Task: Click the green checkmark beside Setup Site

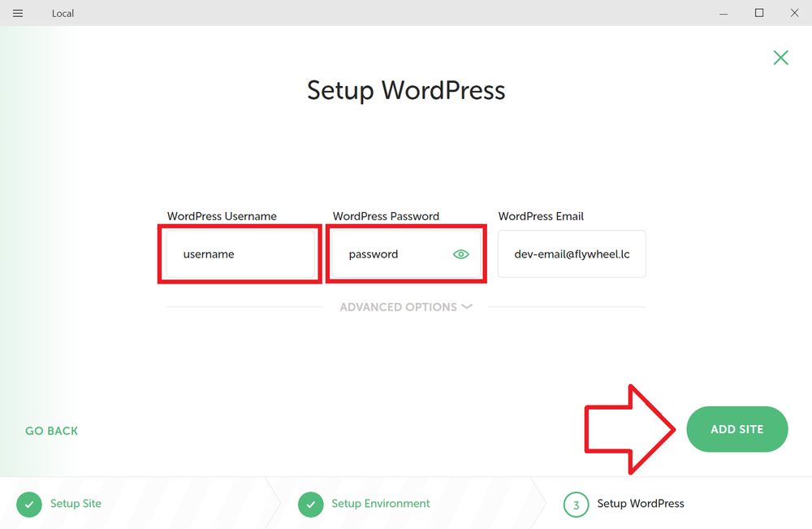Action: 29,505
